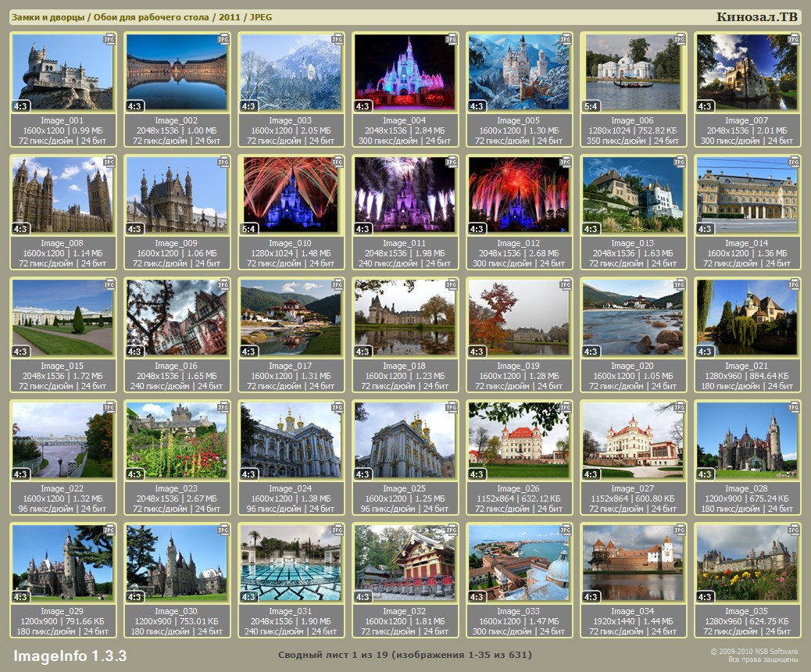This screenshot has width=811, height=672.
Task: Click the Сводный лист 1 из 19 footer text
Action: click(x=405, y=655)
